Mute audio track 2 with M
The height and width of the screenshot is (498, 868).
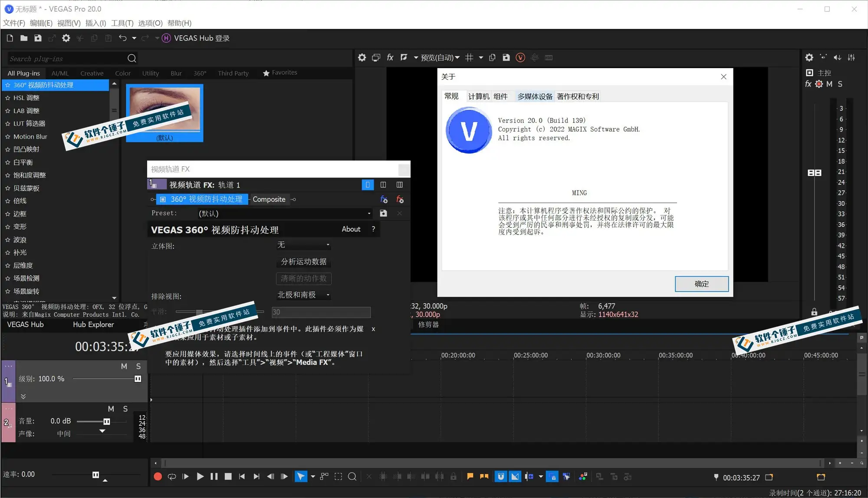(x=111, y=409)
